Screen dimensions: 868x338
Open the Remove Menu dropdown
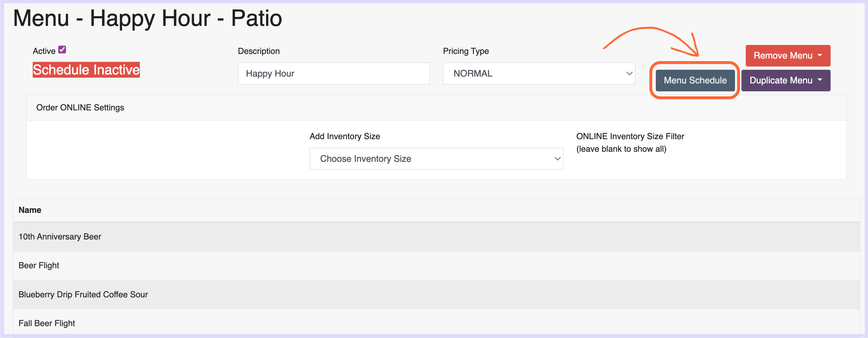tap(788, 56)
